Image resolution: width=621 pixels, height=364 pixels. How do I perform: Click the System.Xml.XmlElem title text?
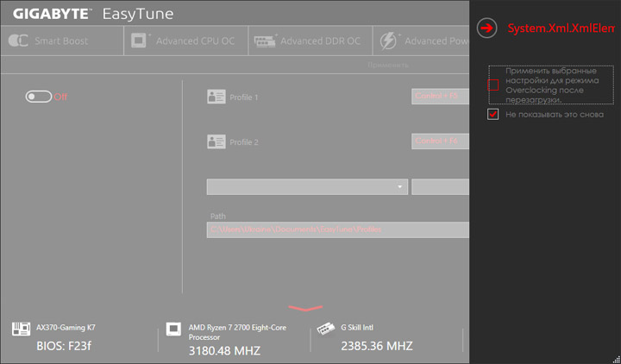561,28
